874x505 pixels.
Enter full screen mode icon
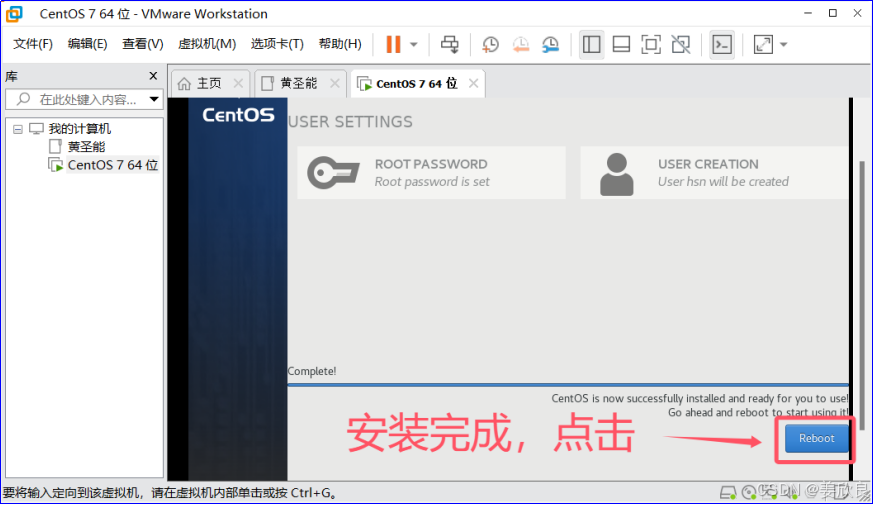(650, 45)
